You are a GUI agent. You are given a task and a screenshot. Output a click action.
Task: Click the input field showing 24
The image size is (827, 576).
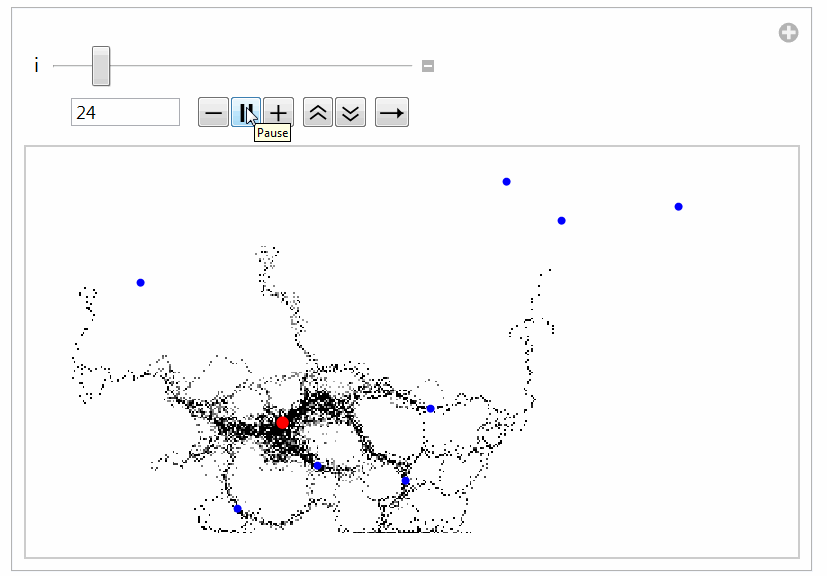point(125,113)
